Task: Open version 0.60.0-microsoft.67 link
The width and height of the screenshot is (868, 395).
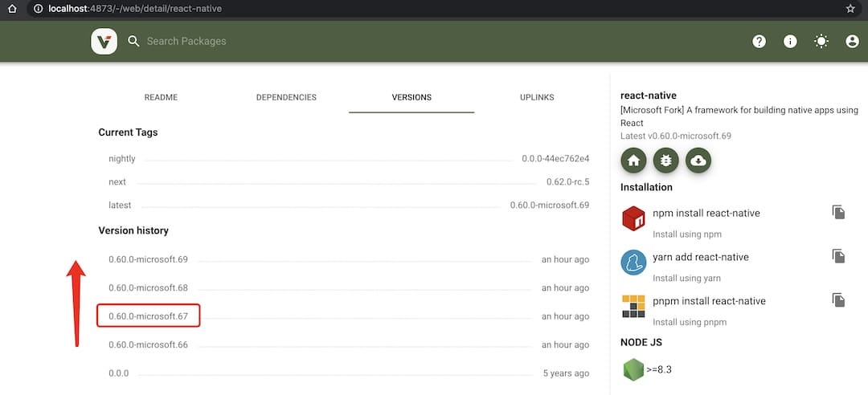Action: point(148,316)
